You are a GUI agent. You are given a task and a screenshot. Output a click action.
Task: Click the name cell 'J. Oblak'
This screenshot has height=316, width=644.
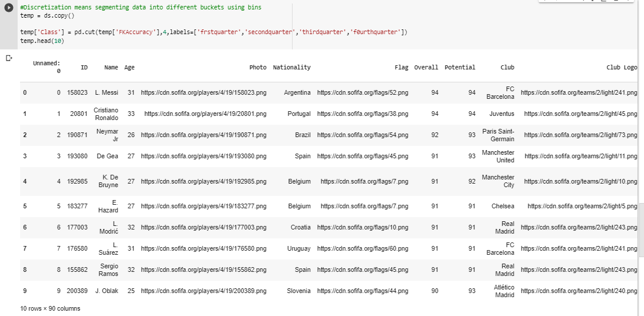[x=107, y=291]
